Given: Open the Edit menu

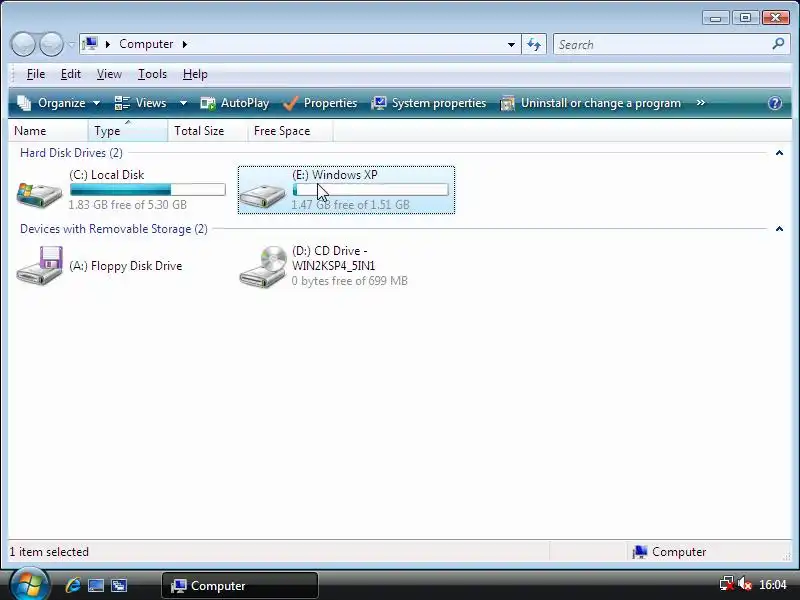Looking at the screenshot, I should click(70, 74).
